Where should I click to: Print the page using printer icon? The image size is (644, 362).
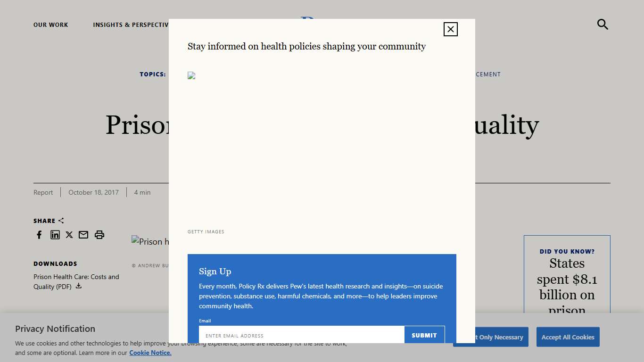(x=99, y=235)
